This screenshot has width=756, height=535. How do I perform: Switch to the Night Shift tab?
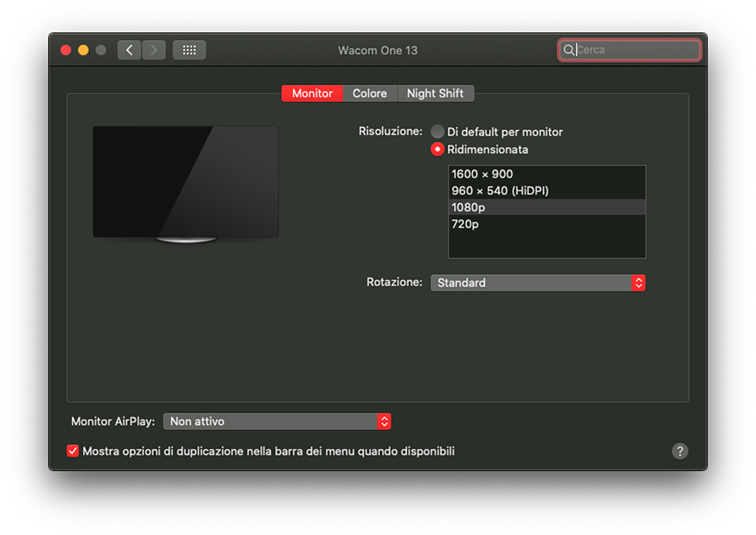(x=436, y=94)
